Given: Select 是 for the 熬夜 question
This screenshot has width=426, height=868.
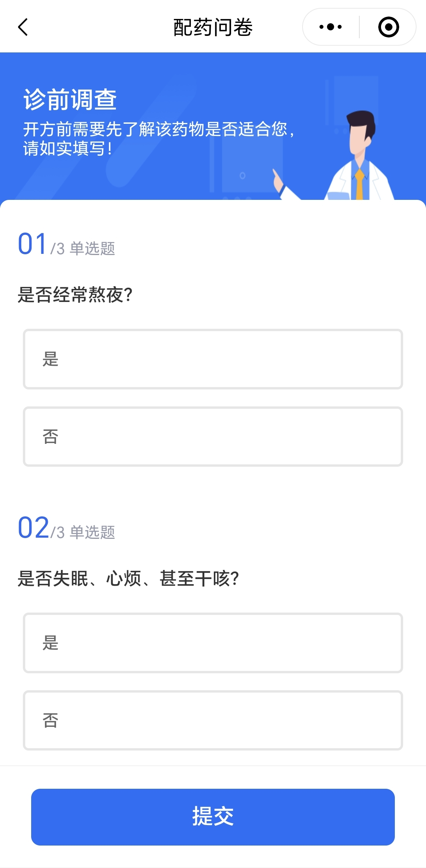Looking at the screenshot, I should tap(213, 359).
